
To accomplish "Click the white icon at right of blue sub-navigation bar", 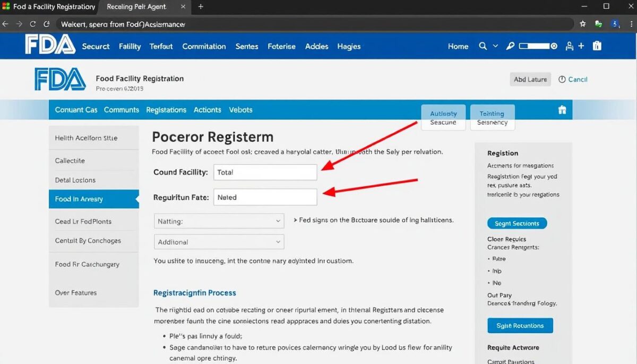I will point(562,110).
